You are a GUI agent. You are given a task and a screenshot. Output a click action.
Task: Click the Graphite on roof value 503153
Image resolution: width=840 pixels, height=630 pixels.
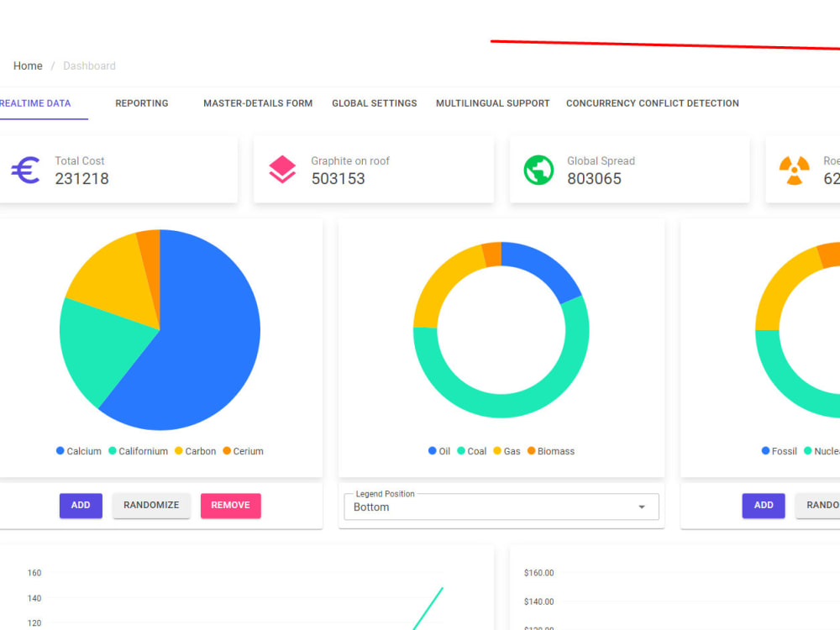click(338, 178)
